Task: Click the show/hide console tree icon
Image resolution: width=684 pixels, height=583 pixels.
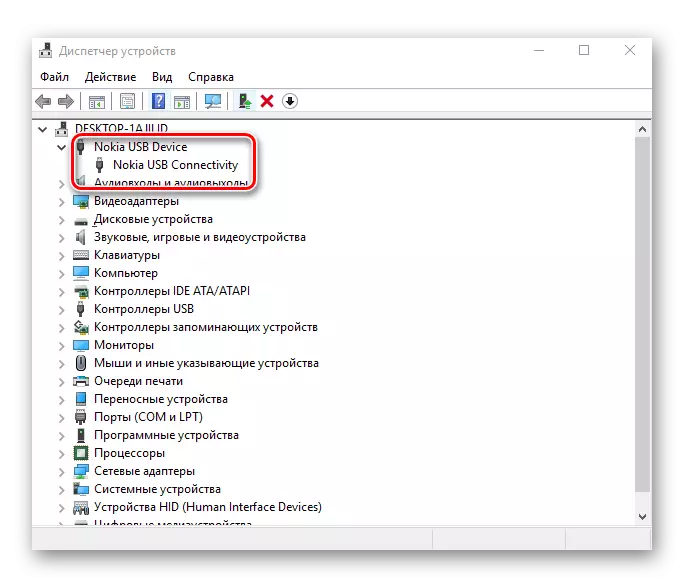Action: [x=97, y=102]
